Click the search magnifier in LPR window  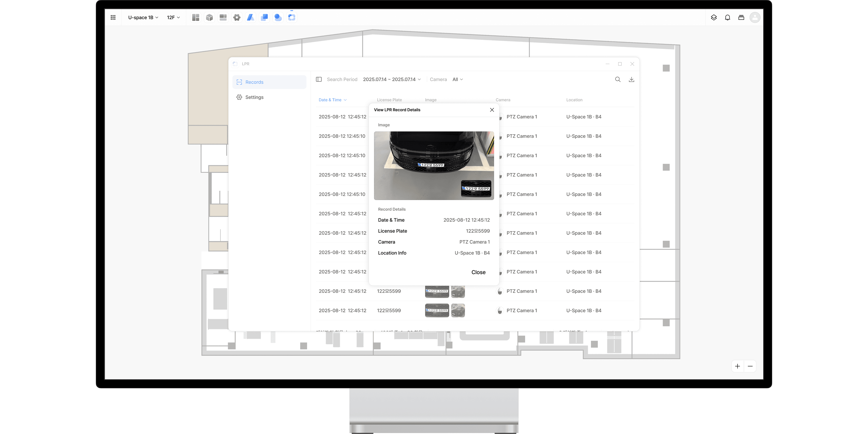click(x=618, y=80)
